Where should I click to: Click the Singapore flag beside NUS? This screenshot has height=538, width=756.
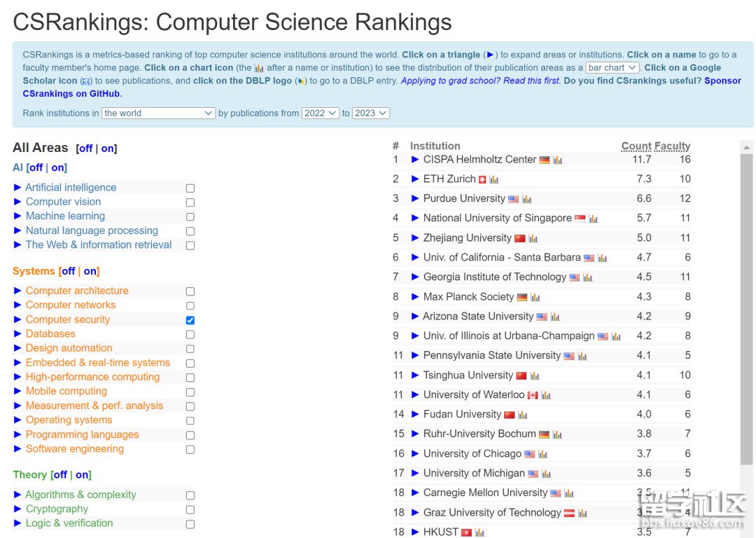(x=580, y=219)
